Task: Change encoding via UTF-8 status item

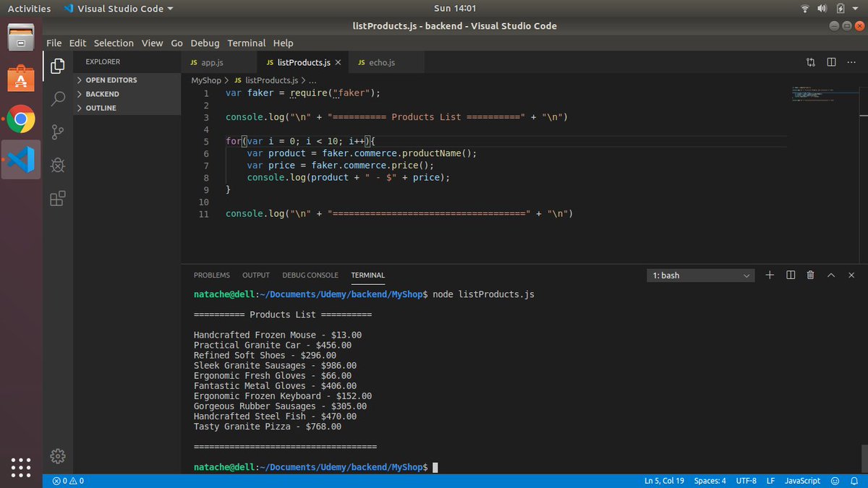Action: pyautogui.click(x=746, y=481)
